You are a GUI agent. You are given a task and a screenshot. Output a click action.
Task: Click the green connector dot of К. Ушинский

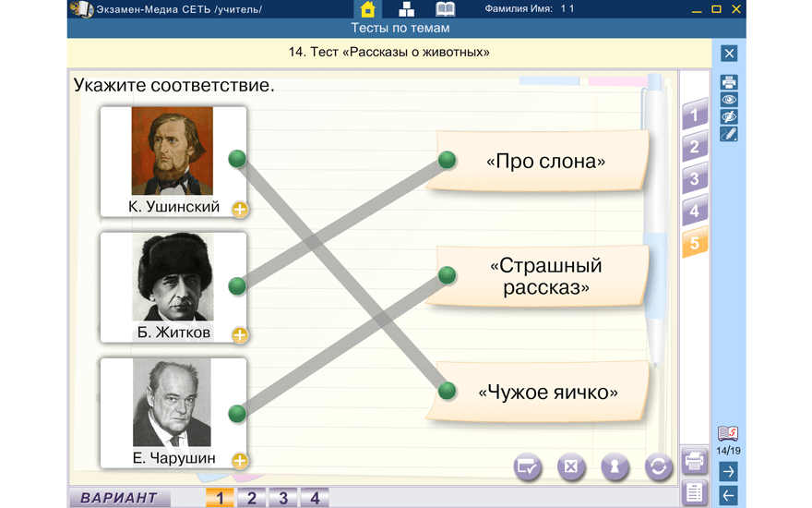click(x=237, y=159)
